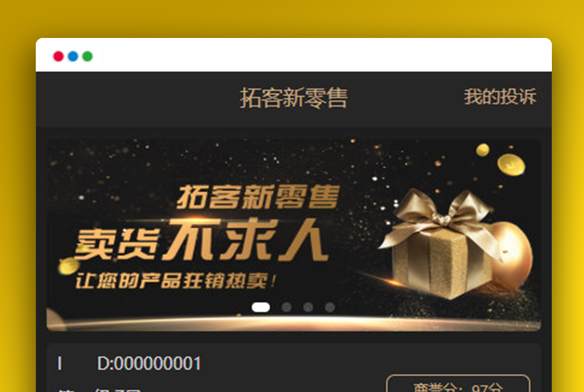Open the 我的投诉 complaints page
584x392 pixels.
500,97
